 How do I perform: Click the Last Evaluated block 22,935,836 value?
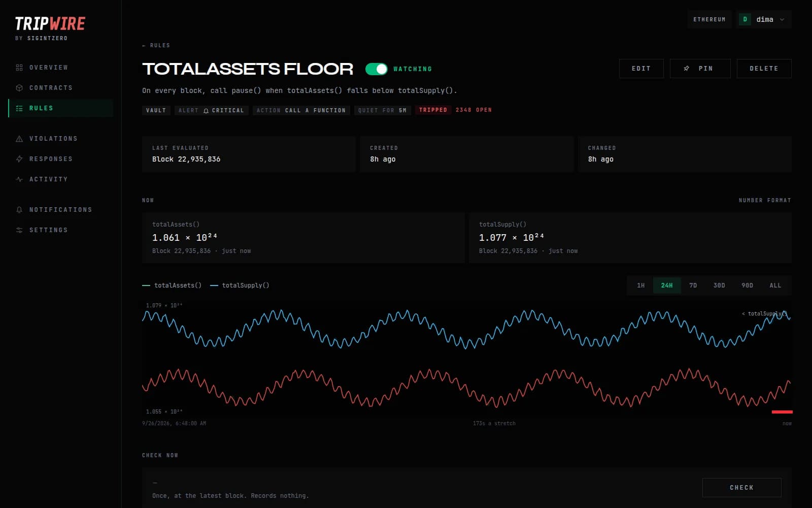pyautogui.click(x=186, y=160)
